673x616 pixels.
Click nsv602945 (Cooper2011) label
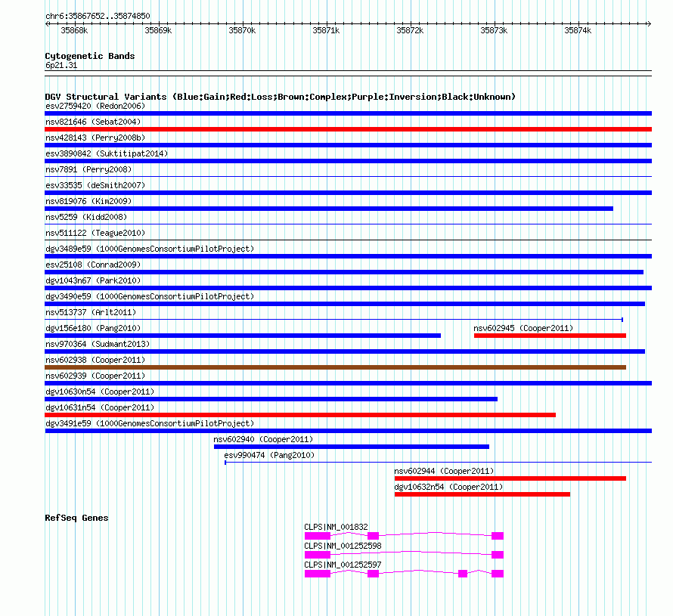[x=523, y=328]
